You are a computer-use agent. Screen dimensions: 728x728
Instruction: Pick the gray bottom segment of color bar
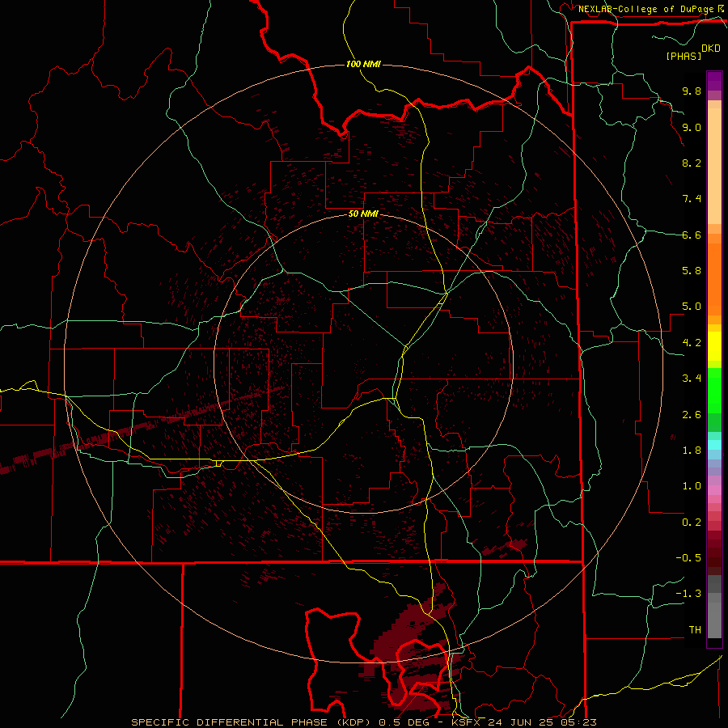pyautogui.click(x=714, y=622)
